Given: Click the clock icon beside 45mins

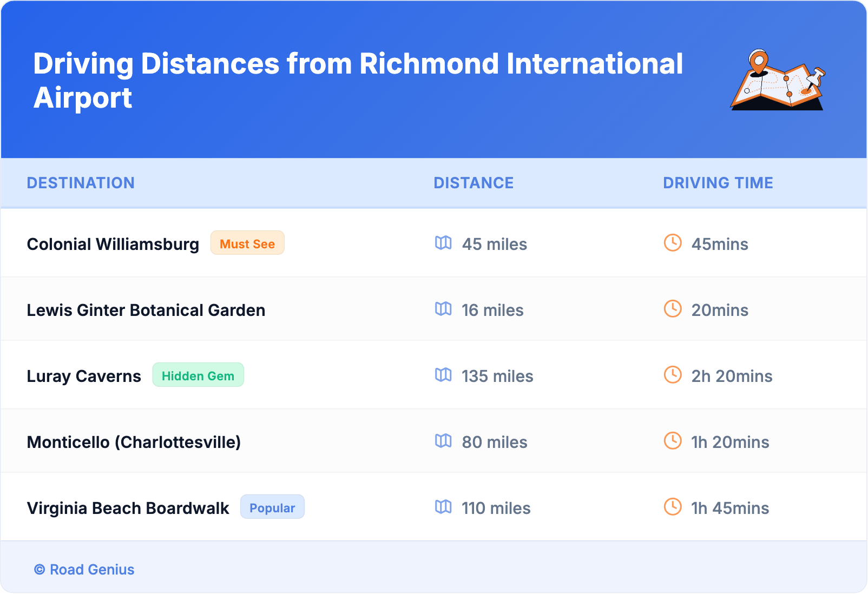Looking at the screenshot, I should [673, 243].
